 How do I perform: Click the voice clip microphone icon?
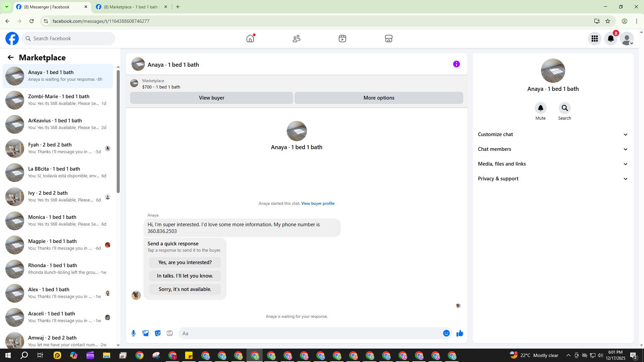133,333
